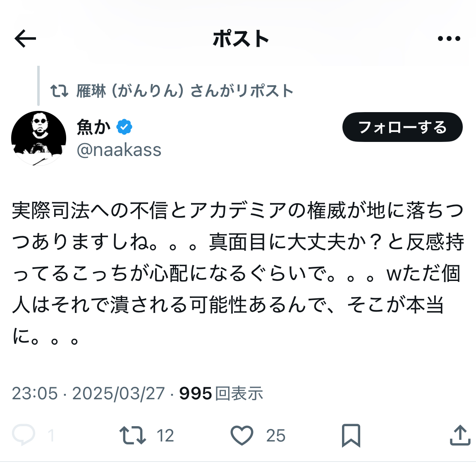Image resolution: width=476 pixels, height=463 pixels.
Task: Share the post via upload arrow icon
Action: pos(460,435)
